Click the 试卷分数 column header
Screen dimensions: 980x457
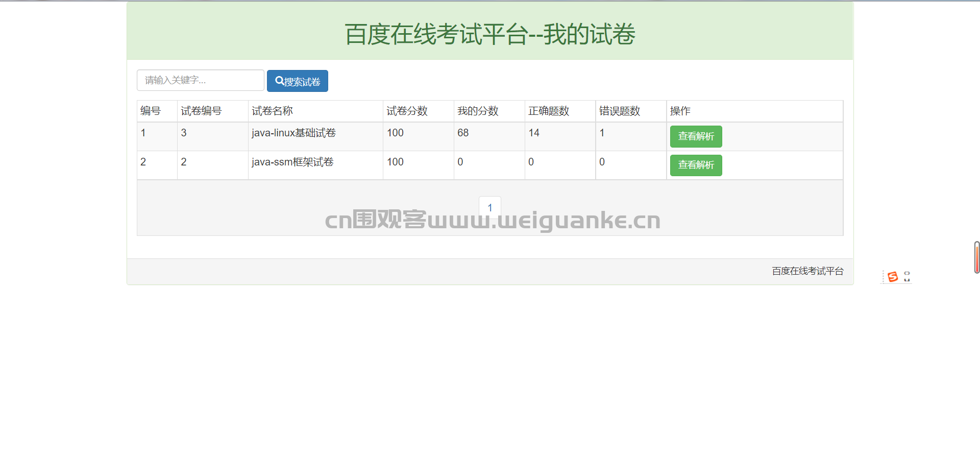click(x=407, y=111)
